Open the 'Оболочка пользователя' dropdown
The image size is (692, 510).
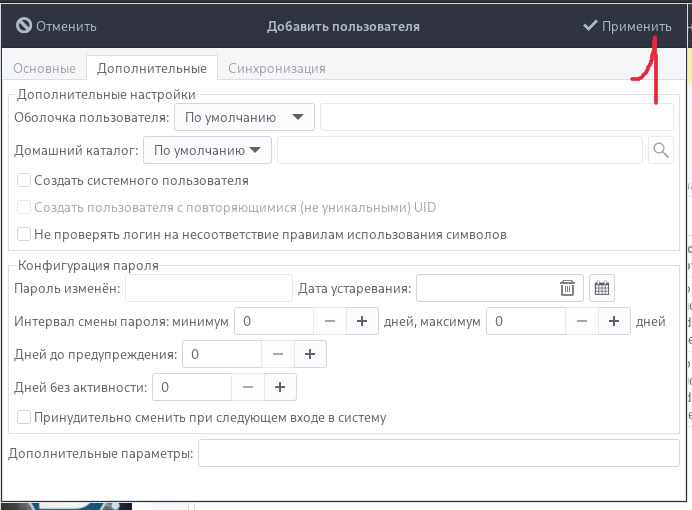pyautogui.click(x=244, y=117)
